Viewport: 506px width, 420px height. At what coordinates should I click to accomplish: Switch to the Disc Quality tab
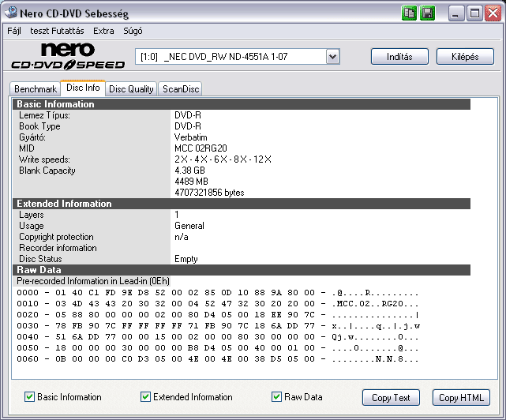click(131, 89)
